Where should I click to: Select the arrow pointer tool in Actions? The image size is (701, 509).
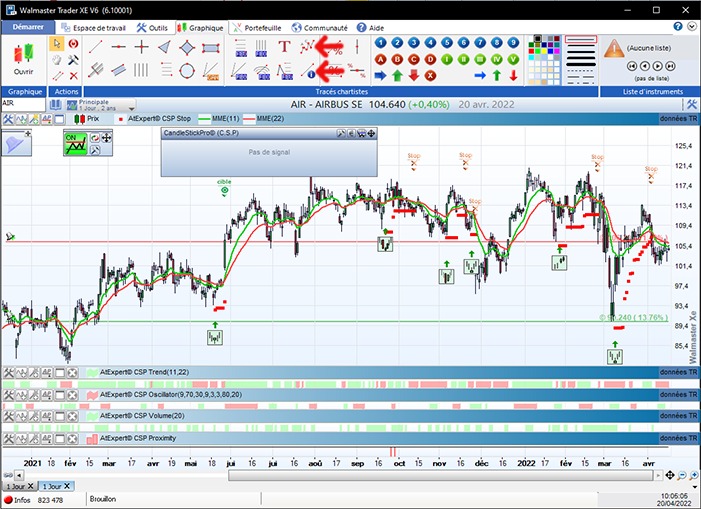coord(57,43)
